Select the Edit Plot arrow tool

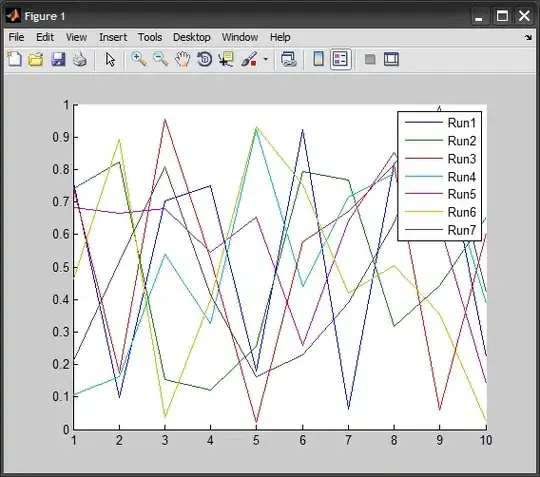coord(110,59)
